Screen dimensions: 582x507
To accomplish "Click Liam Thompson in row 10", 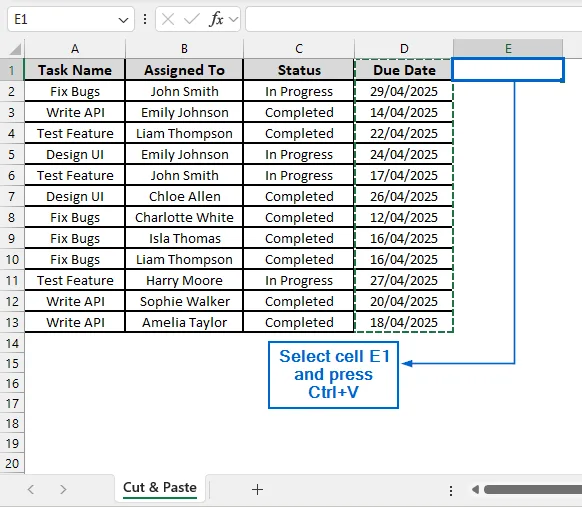I will (x=184, y=259).
